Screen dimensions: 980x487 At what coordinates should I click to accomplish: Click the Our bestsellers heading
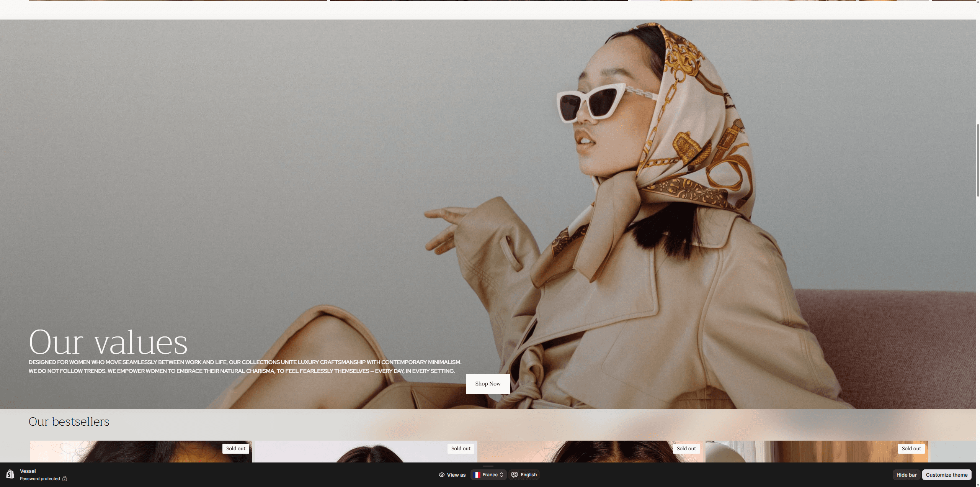tap(69, 421)
